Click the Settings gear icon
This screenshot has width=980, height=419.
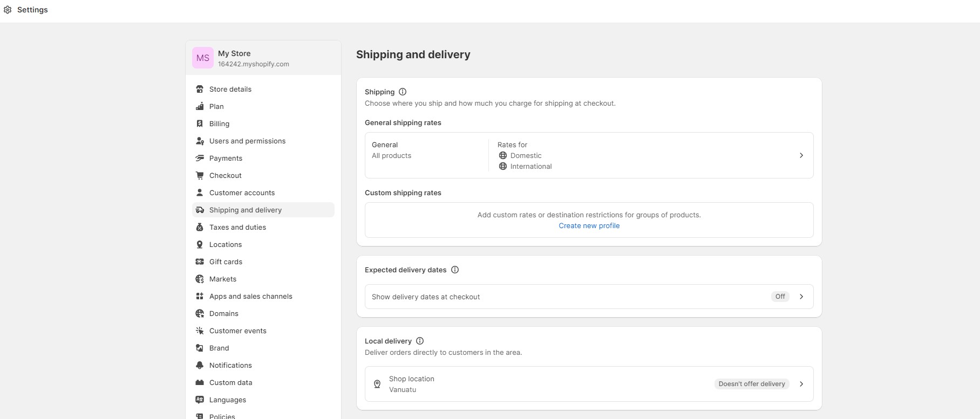tap(8, 10)
